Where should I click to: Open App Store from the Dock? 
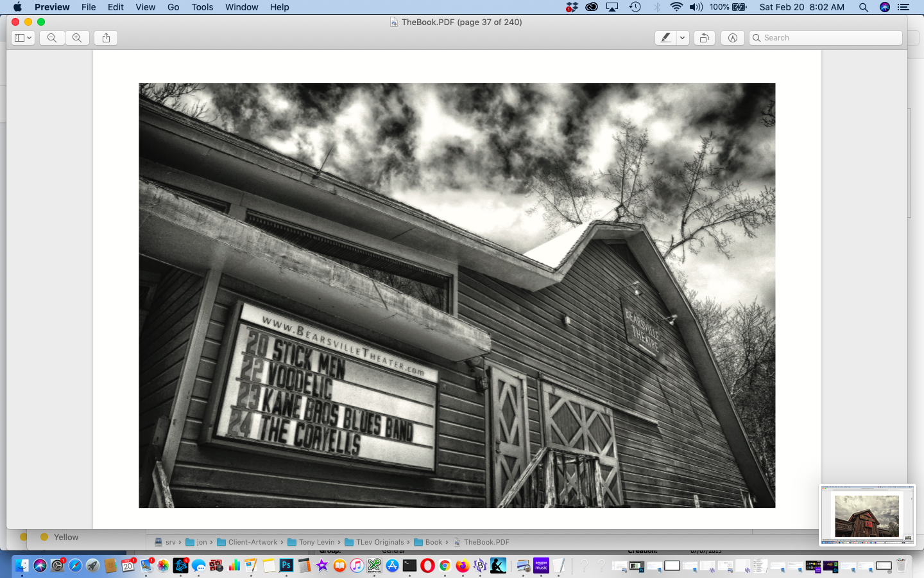(392, 565)
